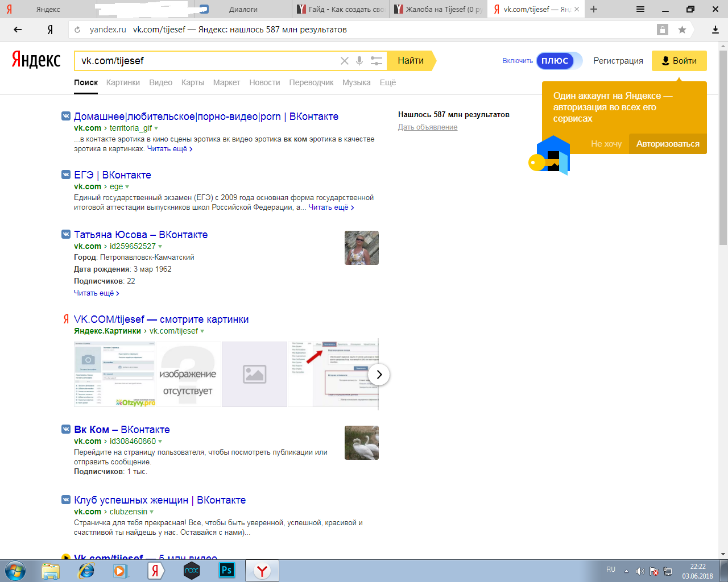The height and width of the screenshot is (582, 728).
Task: Show hidden system tray icons
Action: click(x=626, y=571)
